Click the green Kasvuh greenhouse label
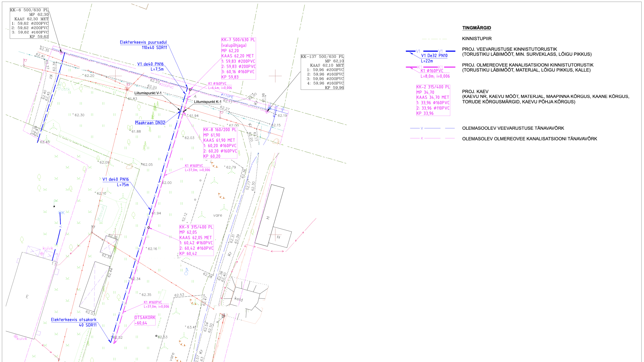Screen dimensions: 644x362 pos(101,213)
